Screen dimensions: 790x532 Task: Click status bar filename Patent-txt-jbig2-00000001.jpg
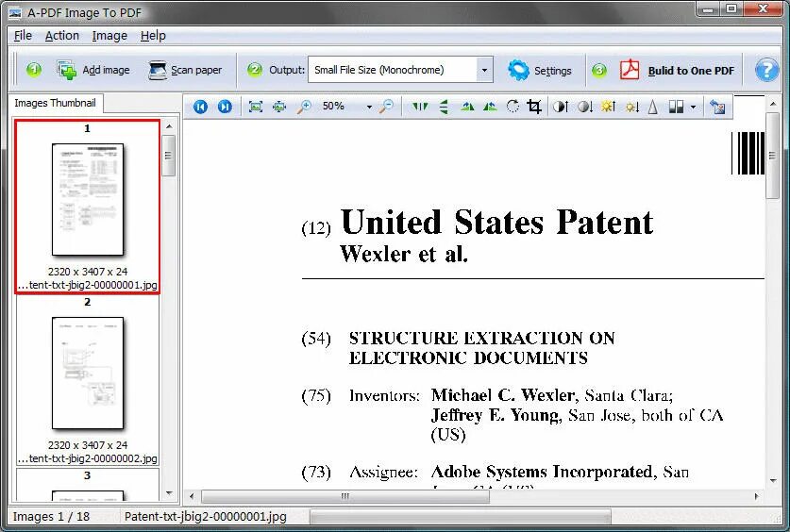coord(205,517)
